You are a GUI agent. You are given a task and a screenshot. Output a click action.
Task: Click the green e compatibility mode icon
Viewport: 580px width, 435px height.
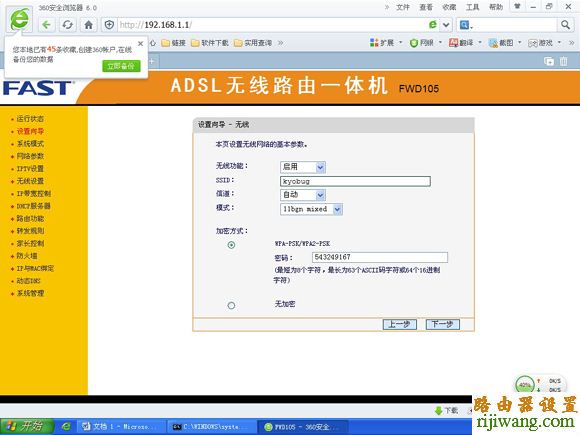tap(432, 25)
